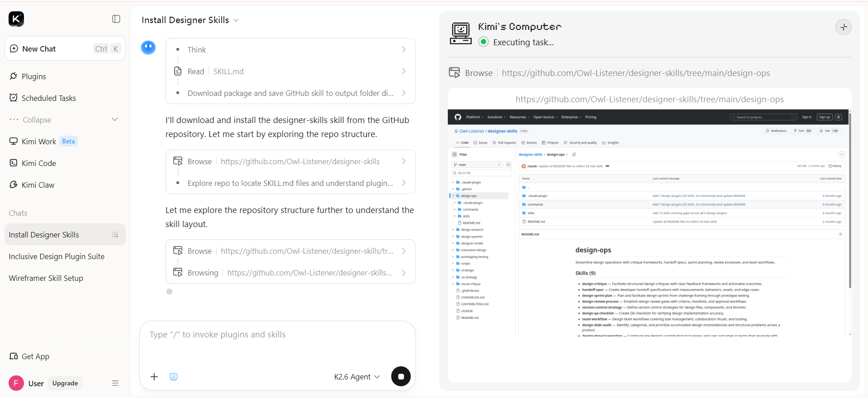
Task: Click History in the GitHub preview
Action: pyautogui.click(x=835, y=166)
